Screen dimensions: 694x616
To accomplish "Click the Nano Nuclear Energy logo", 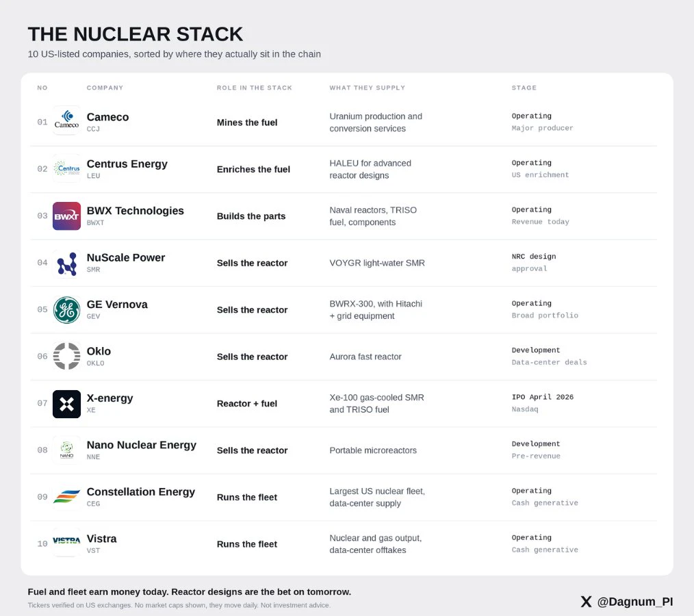I will coord(66,450).
